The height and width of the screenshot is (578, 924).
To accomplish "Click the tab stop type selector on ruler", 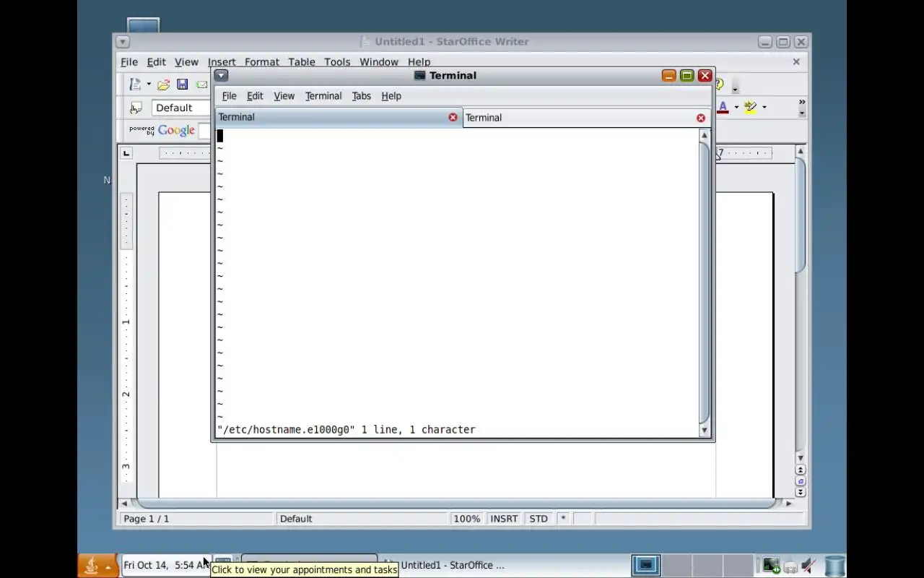I will 127,153.
